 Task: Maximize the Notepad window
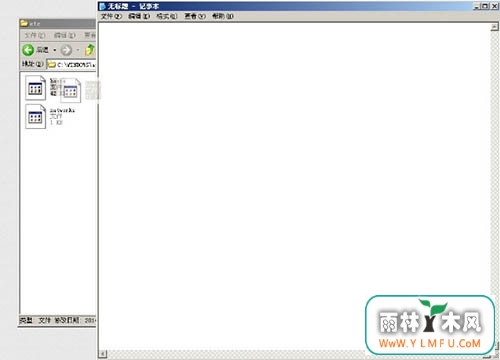(485, 6)
